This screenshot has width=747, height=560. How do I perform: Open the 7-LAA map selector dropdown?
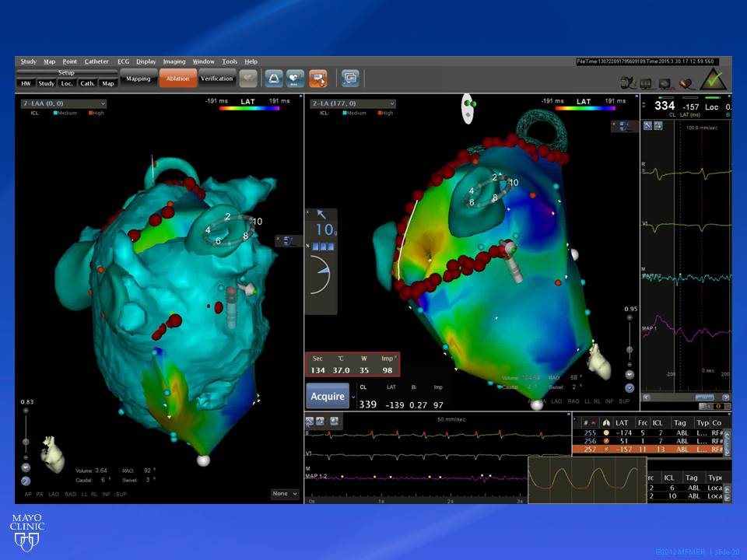pos(63,103)
